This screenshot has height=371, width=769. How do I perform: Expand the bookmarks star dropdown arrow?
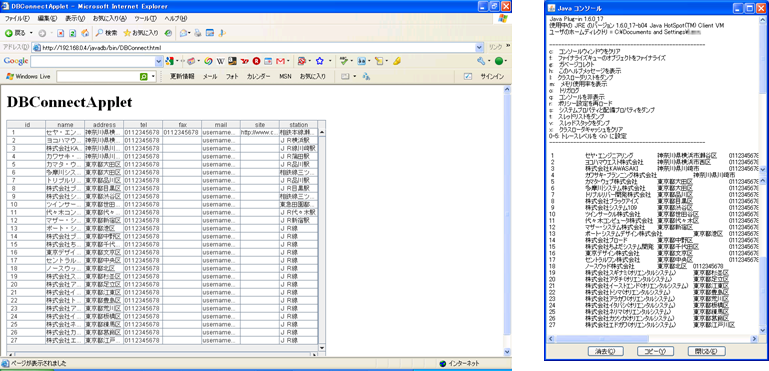pos(330,61)
